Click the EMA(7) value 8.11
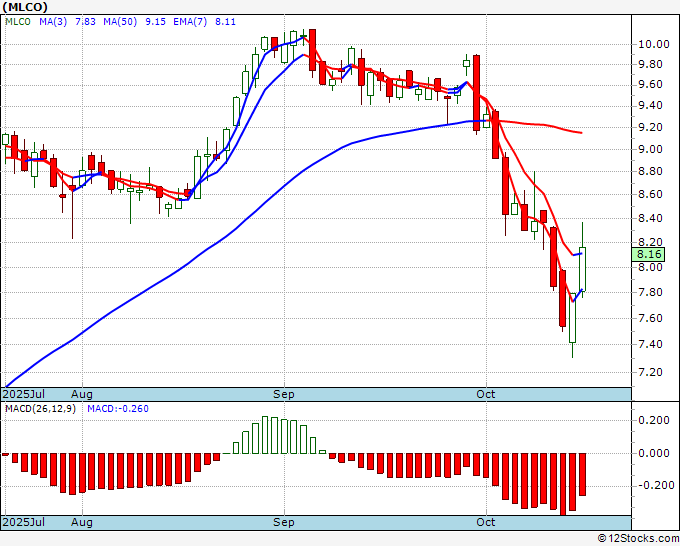 point(226,22)
